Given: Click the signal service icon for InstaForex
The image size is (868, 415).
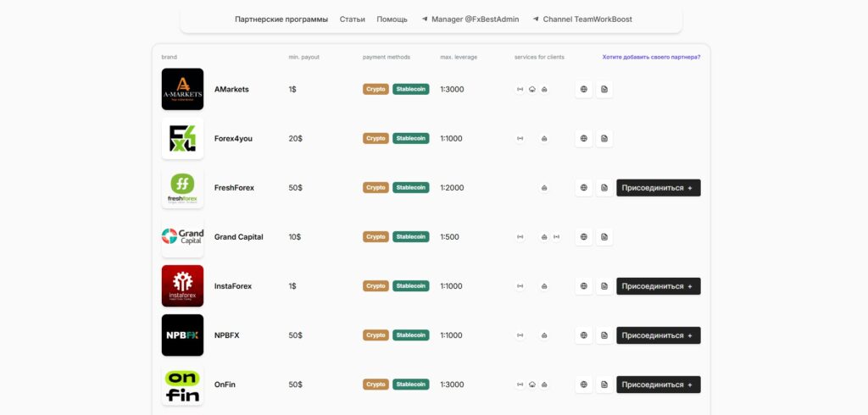Looking at the screenshot, I should (x=520, y=286).
